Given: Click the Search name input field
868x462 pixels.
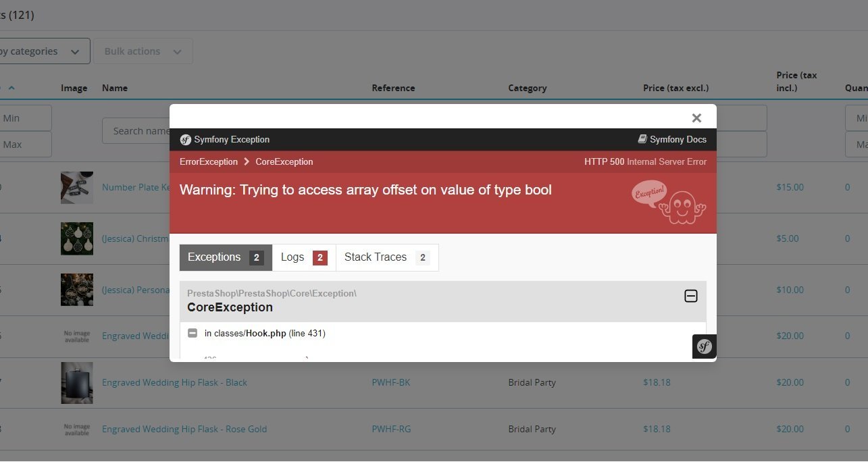Looking at the screenshot, I should pyautogui.click(x=136, y=131).
